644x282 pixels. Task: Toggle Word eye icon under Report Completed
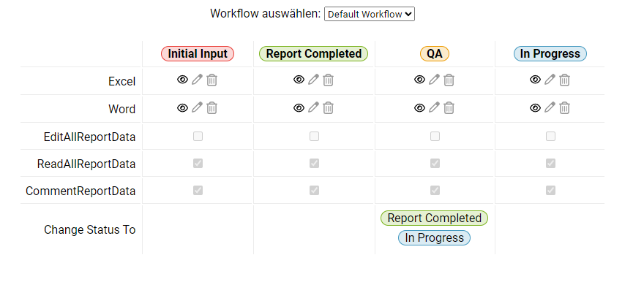pos(299,108)
